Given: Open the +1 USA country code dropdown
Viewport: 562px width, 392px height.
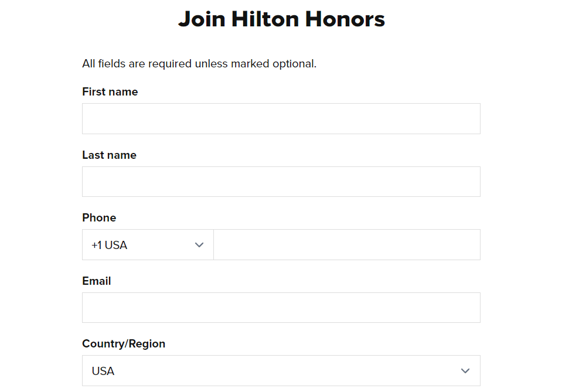Looking at the screenshot, I should pyautogui.click(x=148, y=245).
